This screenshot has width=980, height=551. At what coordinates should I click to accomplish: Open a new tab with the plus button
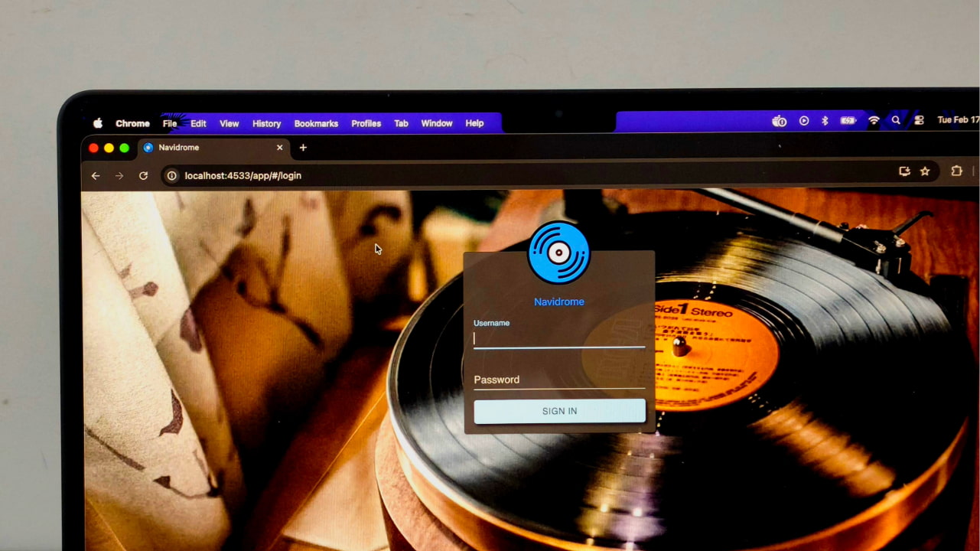(x=303, y=147)
